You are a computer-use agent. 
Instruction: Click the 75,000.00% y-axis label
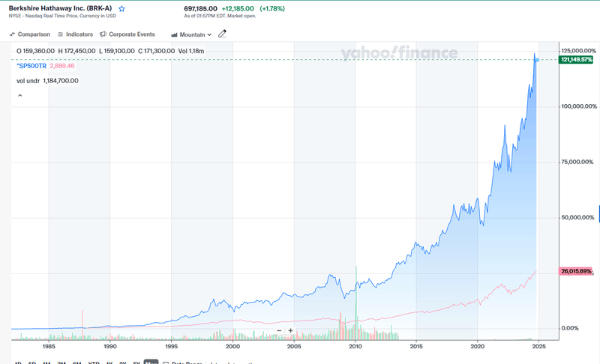coord(577,162)
